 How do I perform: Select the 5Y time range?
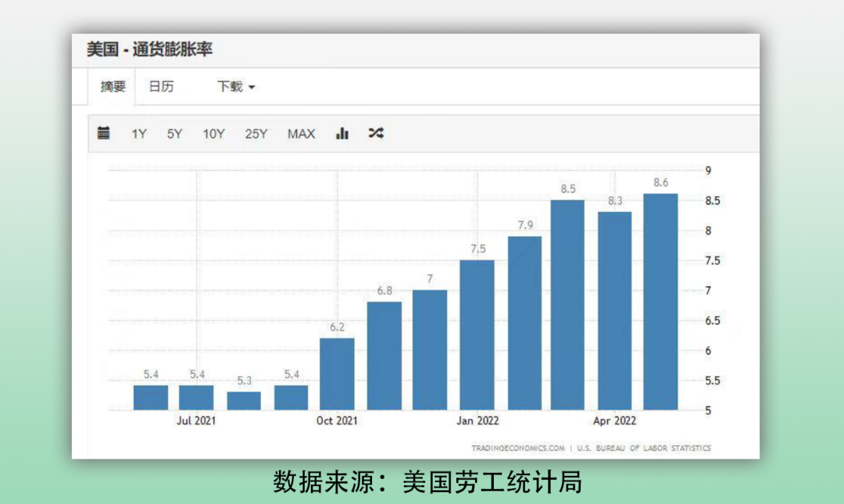[x=174, y=134]
